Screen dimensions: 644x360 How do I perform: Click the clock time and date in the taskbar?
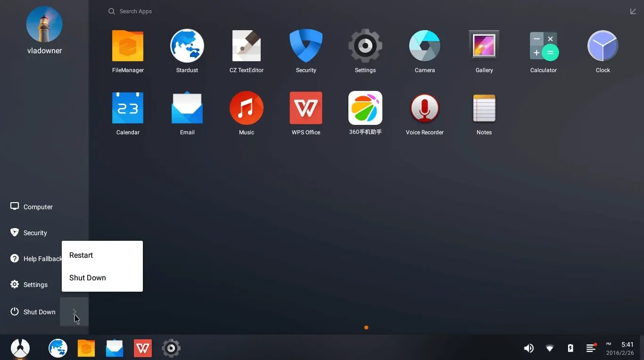click(619, 348)
